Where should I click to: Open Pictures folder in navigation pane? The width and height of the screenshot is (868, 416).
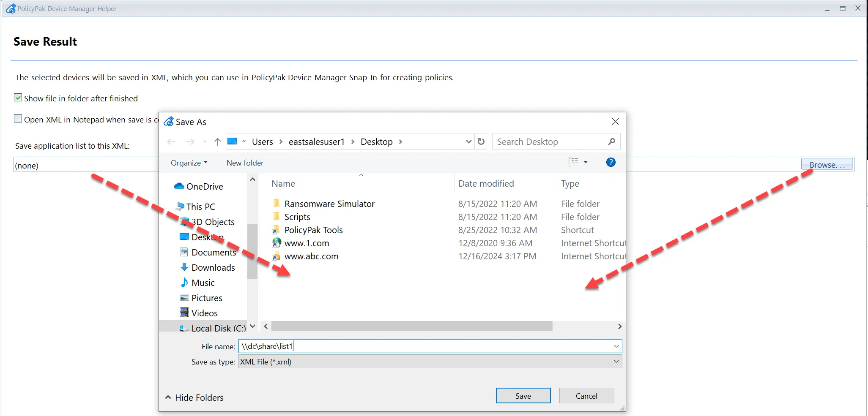click(201, 298)
